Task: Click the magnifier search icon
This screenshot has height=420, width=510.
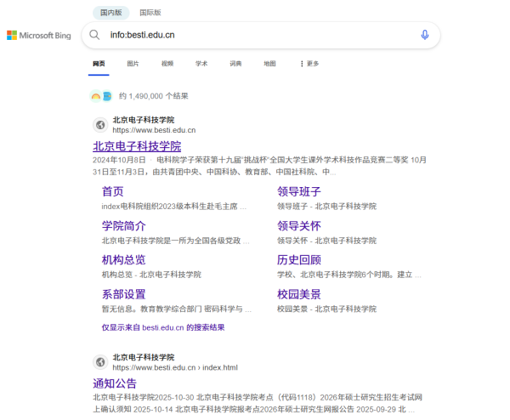Action: click(94, 35)
